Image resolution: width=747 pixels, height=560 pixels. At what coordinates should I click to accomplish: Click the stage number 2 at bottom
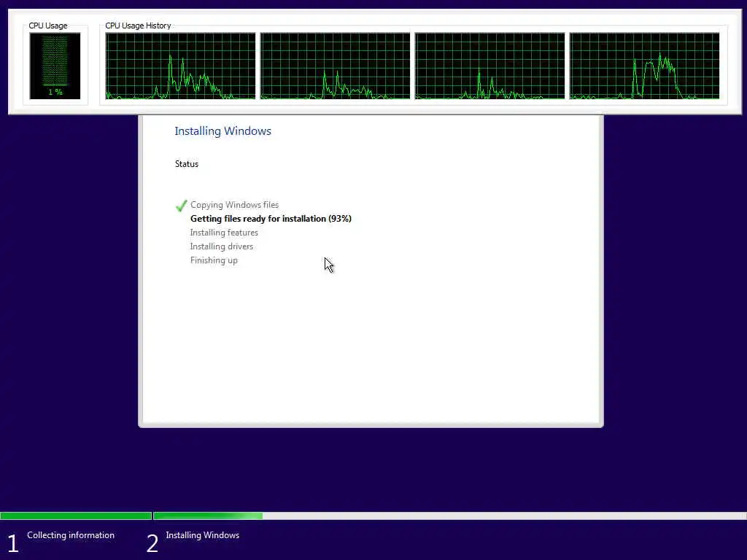click(152, 543)
